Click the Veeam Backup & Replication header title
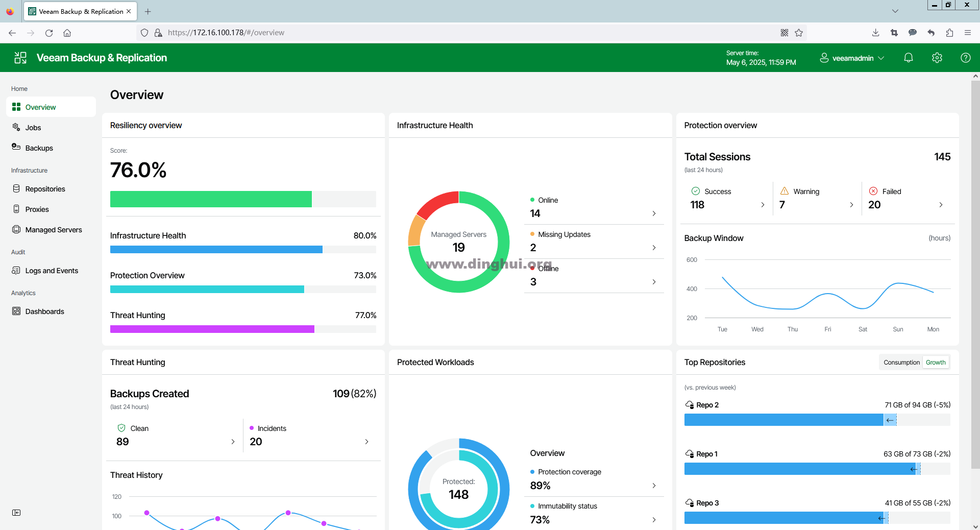 (102, 58)
